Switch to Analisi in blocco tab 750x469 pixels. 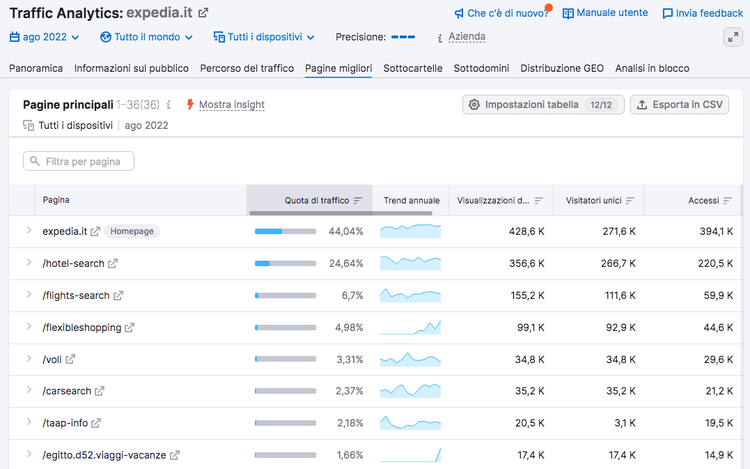coord(652,68)
